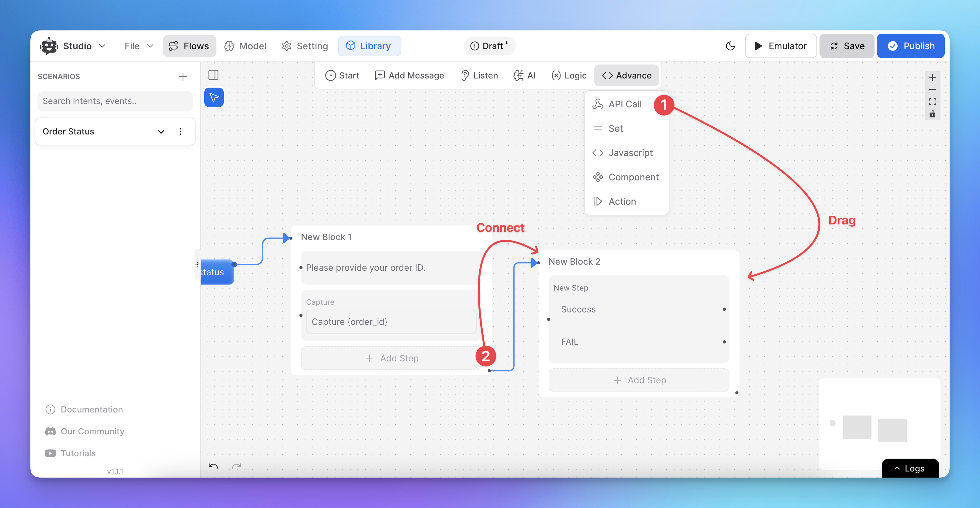Click the Model brain icon
Viewport: 980px width, 508px height.
tap(229, 46)
